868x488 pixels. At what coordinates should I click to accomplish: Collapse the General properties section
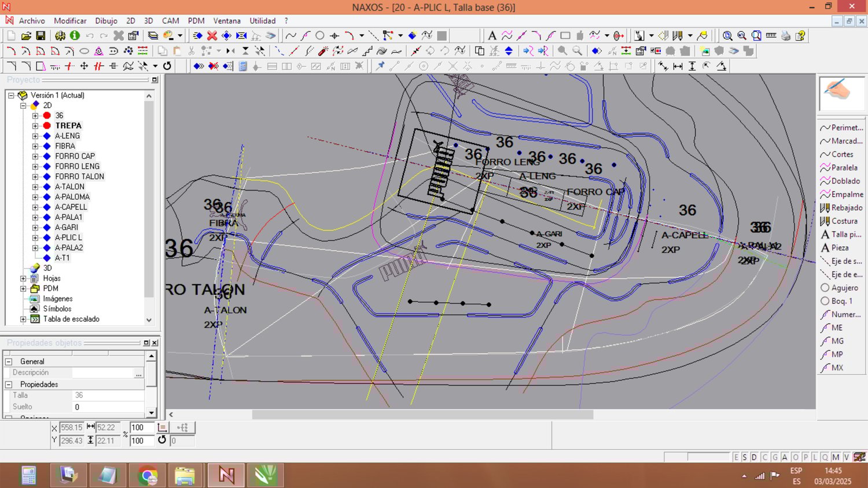tap(9, 361)
